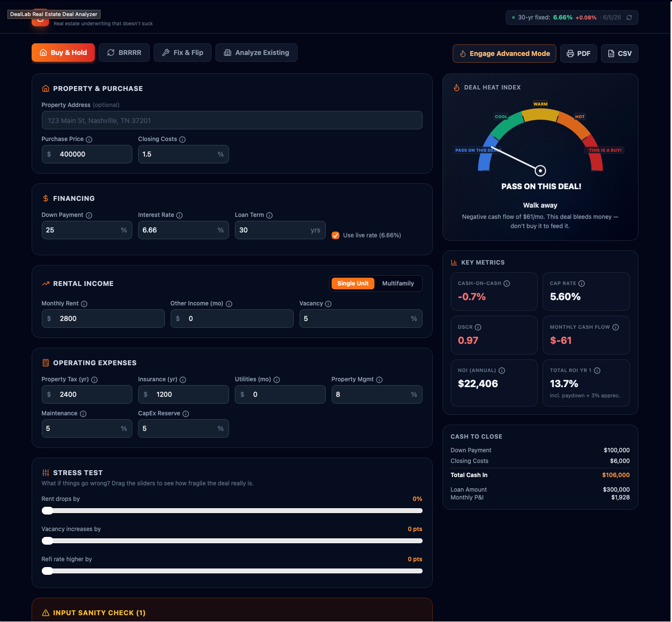Switch rental income to Multifamily

click(x=398, y=284)
